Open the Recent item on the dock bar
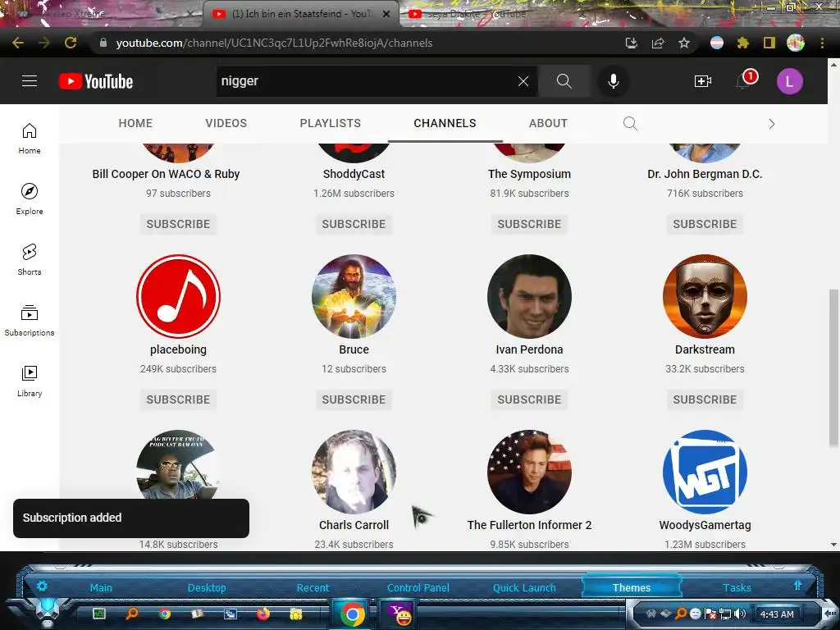The image size is (840, 630). coord(313,587)
